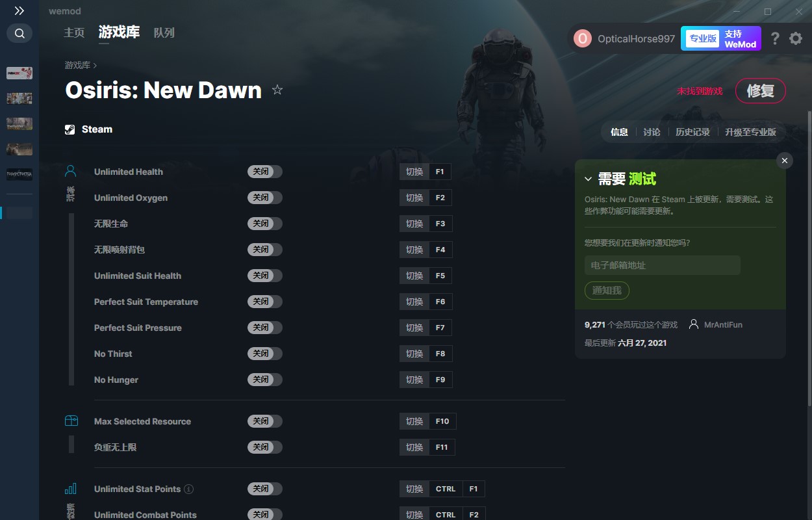
Task: Click the MrAntiFun author person icon
Action: 694,324
